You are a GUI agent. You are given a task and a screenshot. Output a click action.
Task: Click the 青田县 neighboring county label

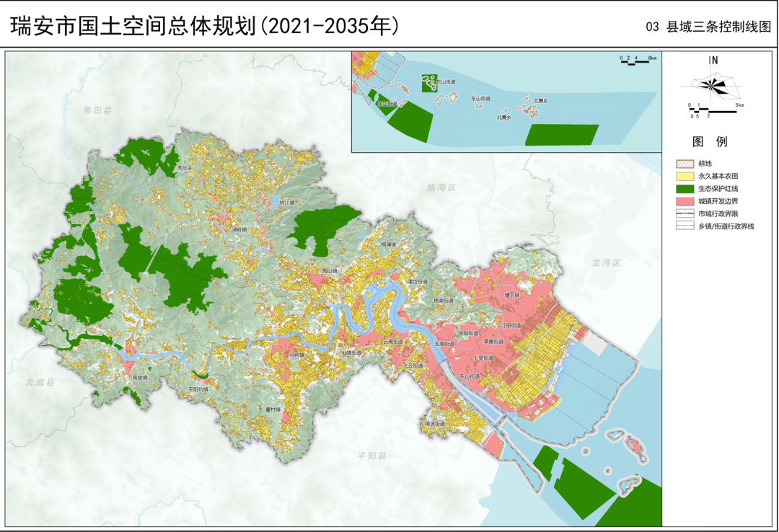coord(98,111)
